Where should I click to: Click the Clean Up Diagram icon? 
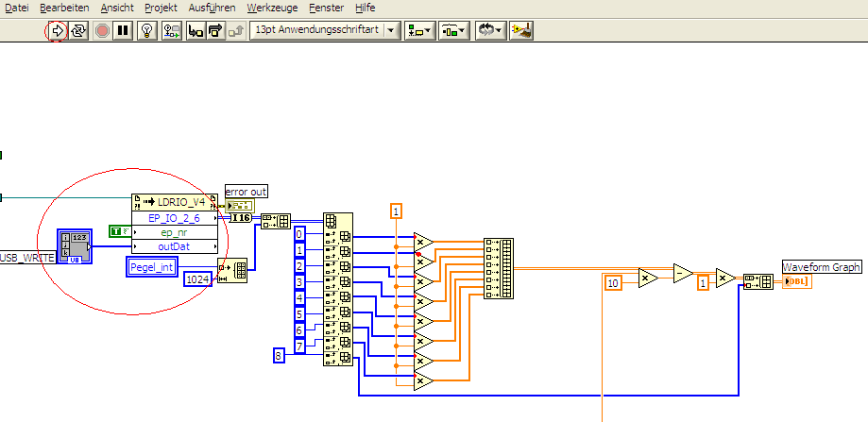(520, 30)
